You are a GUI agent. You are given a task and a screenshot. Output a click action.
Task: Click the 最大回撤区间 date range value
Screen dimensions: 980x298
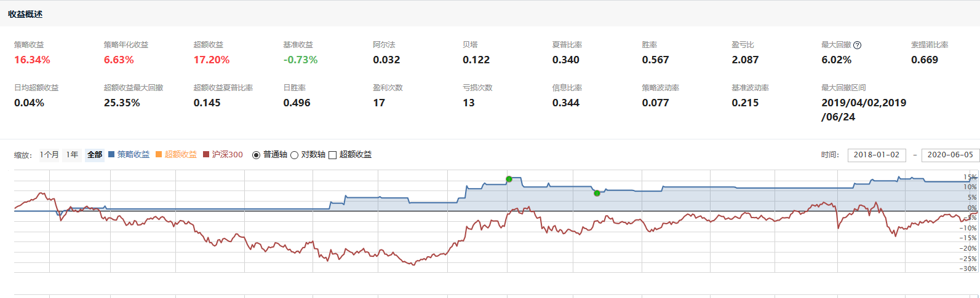pyautogui.click(x=863, y=109)
